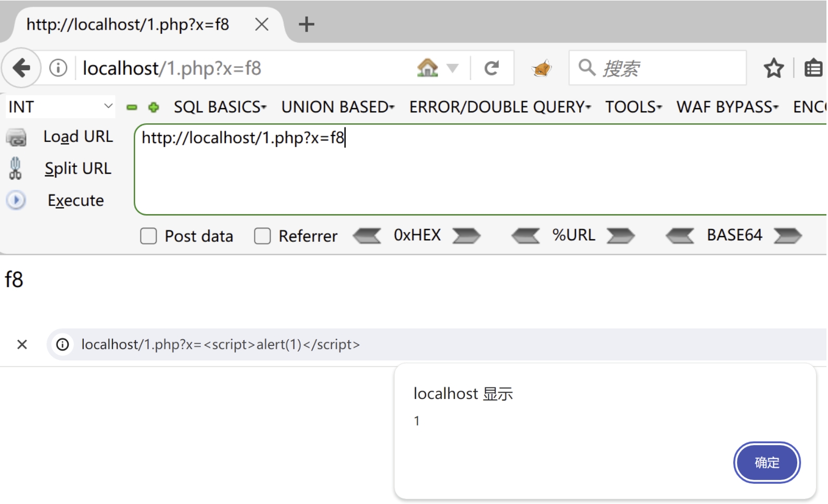Click Load URL label

(x=78, y=136)
